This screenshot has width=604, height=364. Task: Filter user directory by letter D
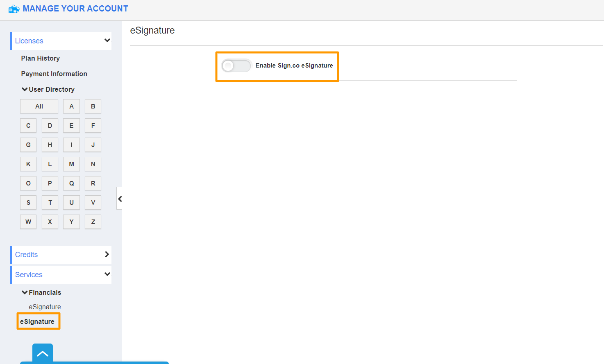(50, 126)
